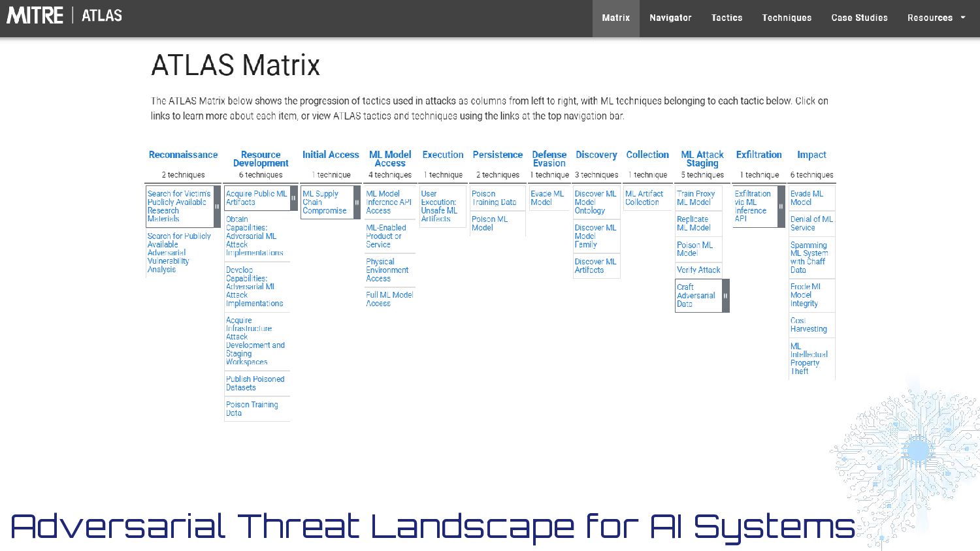Open the ML Attack Staging tactic link
Image resolution: width=980 pixels, height=551 pixels.
(702, 159)
